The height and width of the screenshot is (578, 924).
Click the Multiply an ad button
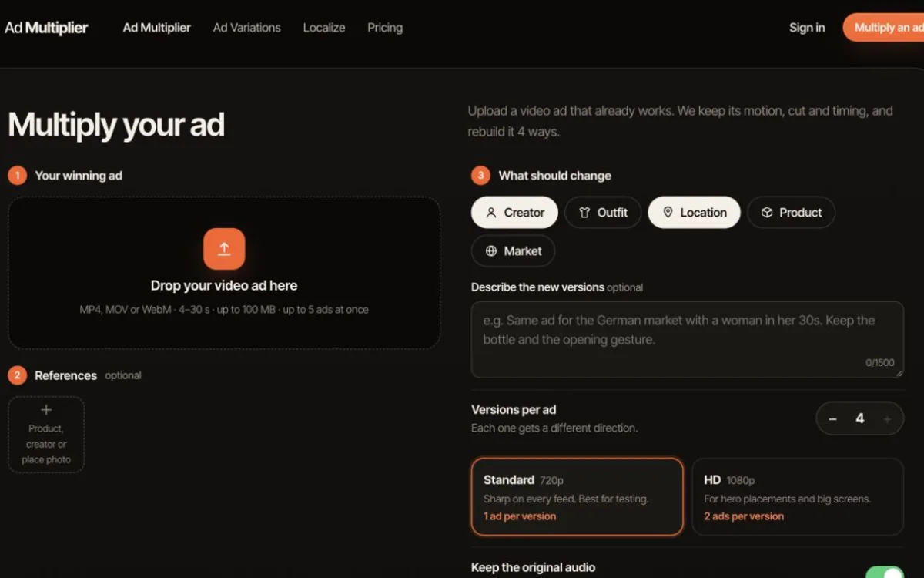pyautogui.click(x=884, y=28)
